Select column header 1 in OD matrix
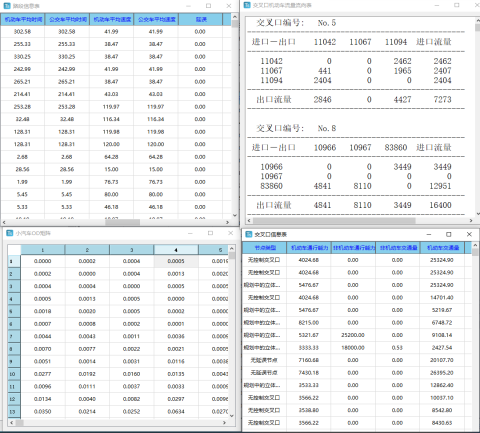The width and height of the screenshot is (480, 433). coord(43,250)
